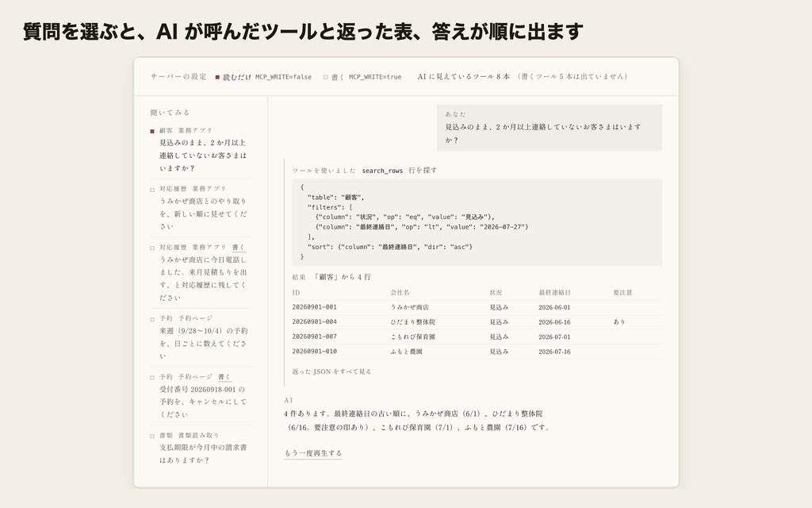Pick the うみかぜ商店 やり取り history question
Screen dimensions: 812x508
click(199, 207)
